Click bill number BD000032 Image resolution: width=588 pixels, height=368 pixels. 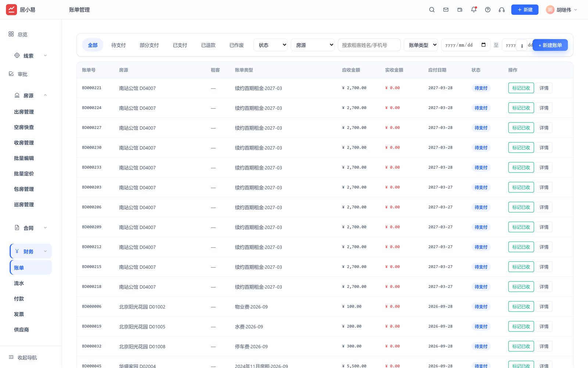[92, 346]
